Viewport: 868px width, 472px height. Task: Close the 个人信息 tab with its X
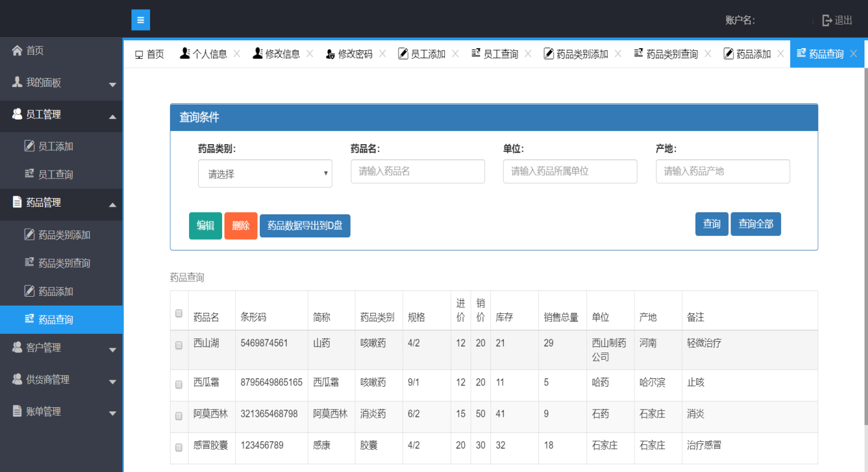point(237,53)
